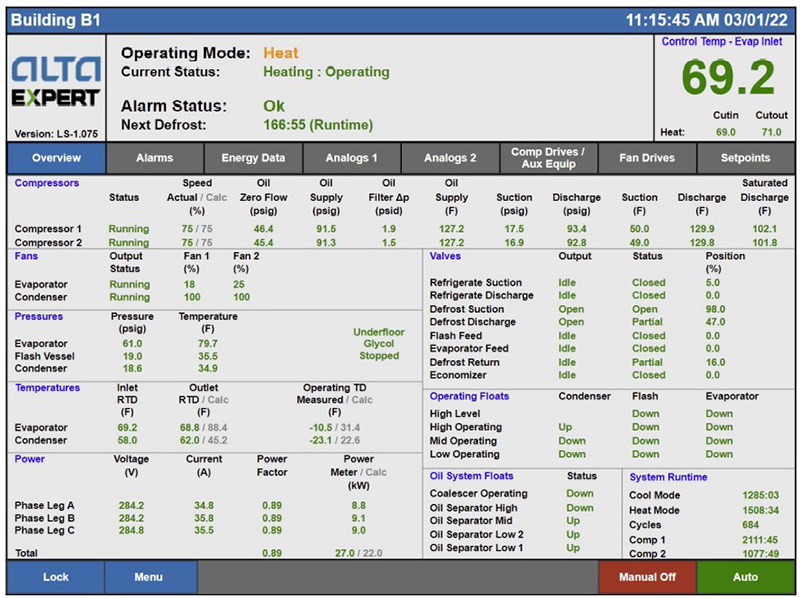This screenshot has width=800, height=598.
Task: Click the Alta Expert logo
Action: (x=56, y=81)
